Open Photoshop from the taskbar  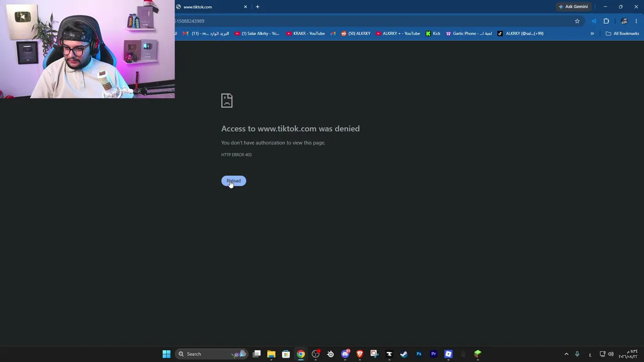pyautogui.click(x=419, y=354)
